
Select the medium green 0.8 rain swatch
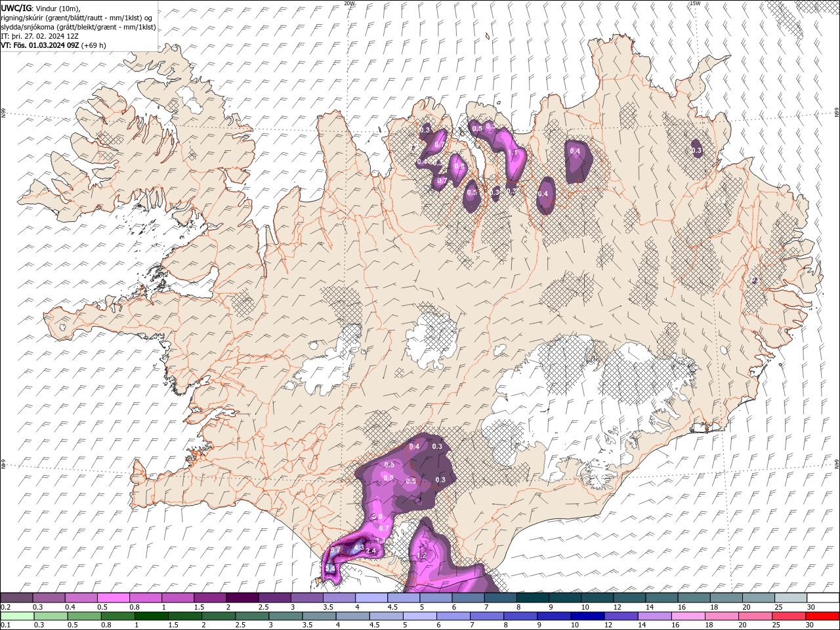117,616
